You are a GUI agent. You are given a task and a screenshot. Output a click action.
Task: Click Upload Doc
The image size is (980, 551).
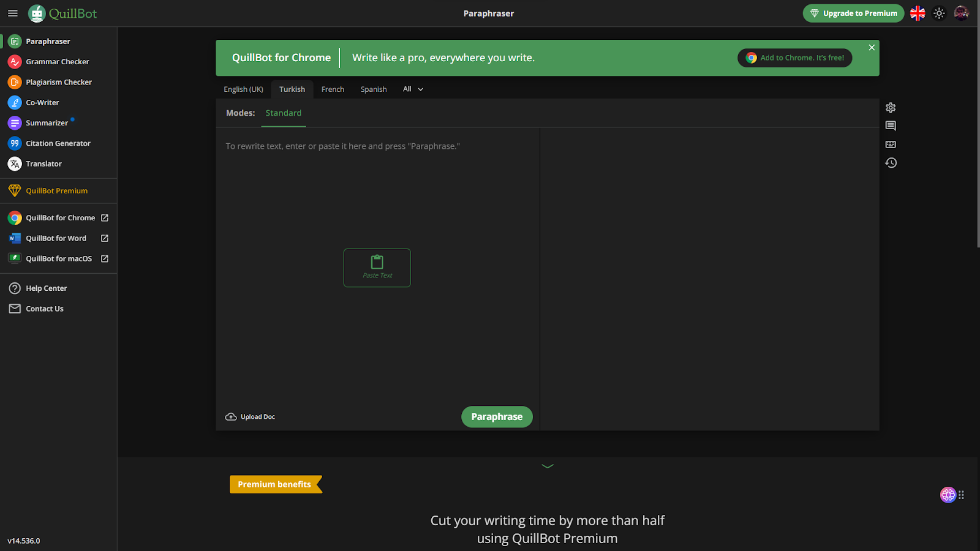pyautogui.click(x=250, y=417)
